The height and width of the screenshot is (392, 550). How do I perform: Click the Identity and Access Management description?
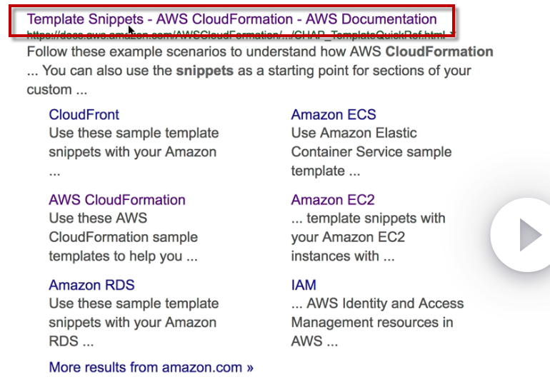click(x=376, y=313)
